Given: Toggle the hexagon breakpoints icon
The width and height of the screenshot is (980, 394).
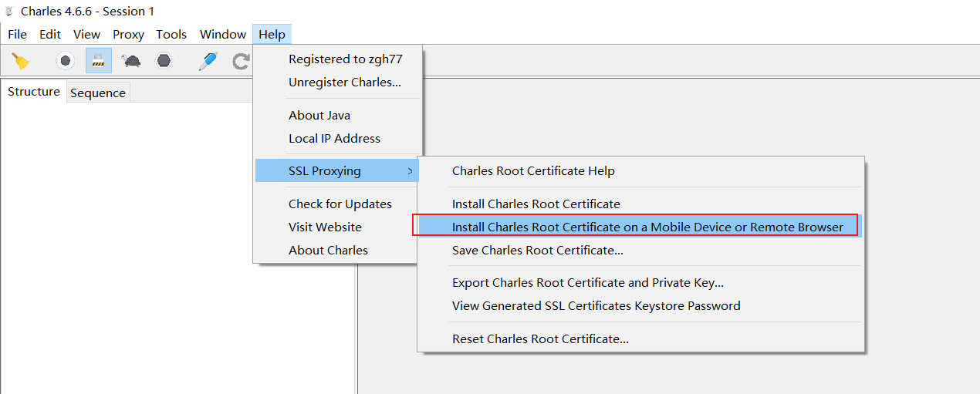Looking at the screenshot, I should tap(164, 61).
